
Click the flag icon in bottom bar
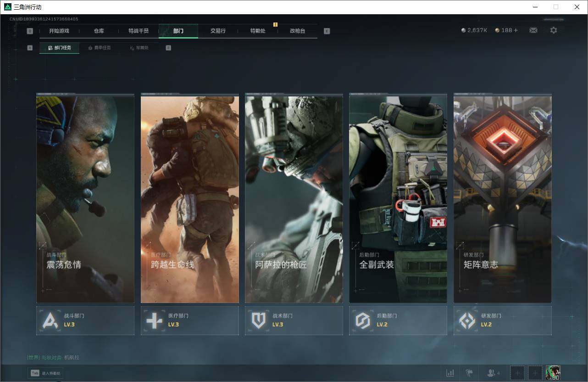pyautogui.click(x=469, y=373)
